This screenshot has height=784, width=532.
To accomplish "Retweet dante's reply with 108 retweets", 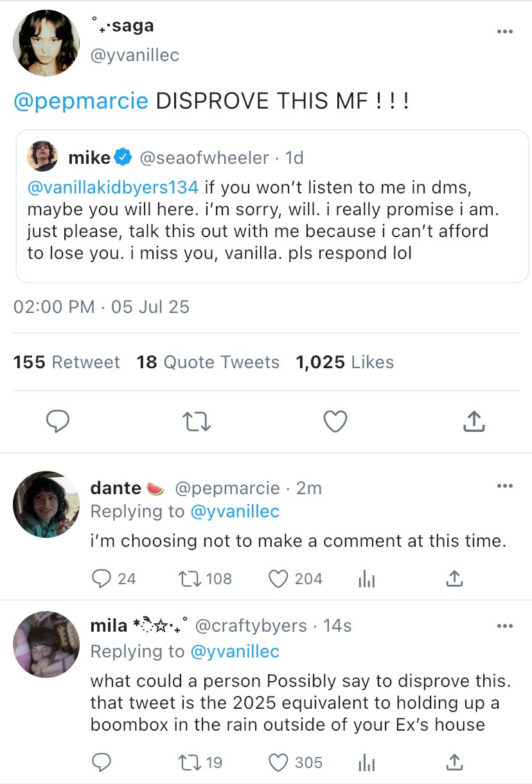I will pyautogui.click(x=191, y=579).
